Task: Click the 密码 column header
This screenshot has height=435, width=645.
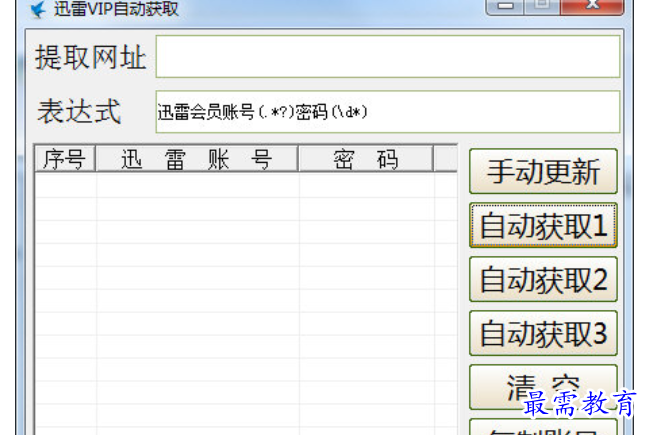Action: (x=366, y=158)
